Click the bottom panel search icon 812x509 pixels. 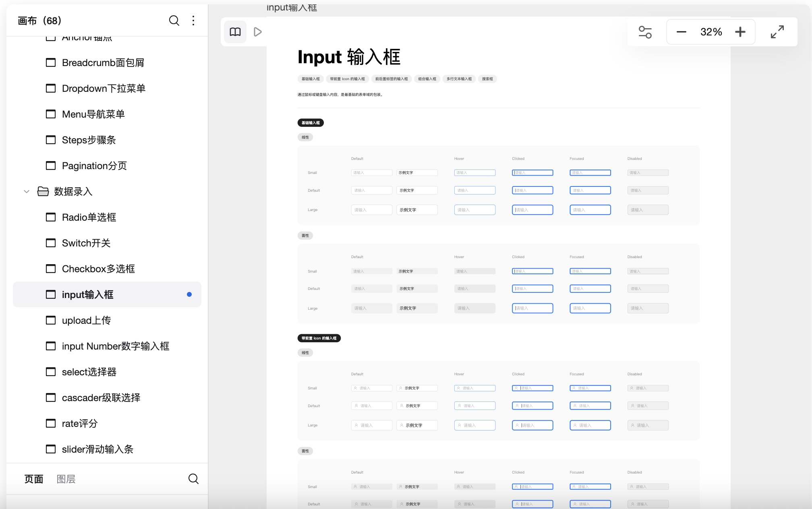pyautogui.click(x=193, y=479)
